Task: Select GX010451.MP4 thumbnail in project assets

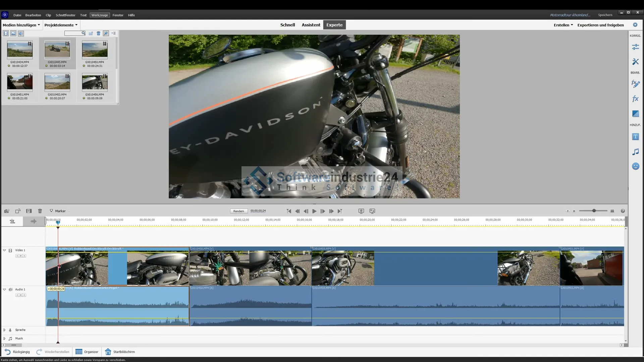Action: (x=20, y=82)
